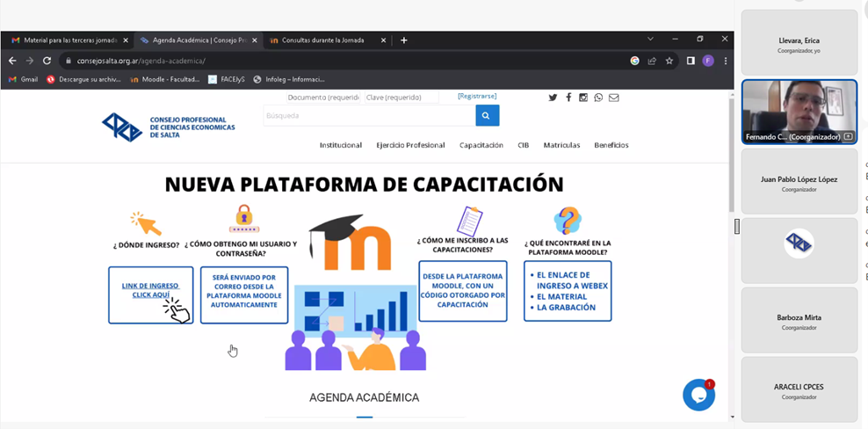Select Fernando C. video thumbnail
Screen dimensions: 868x429
(x=799, y=112)
